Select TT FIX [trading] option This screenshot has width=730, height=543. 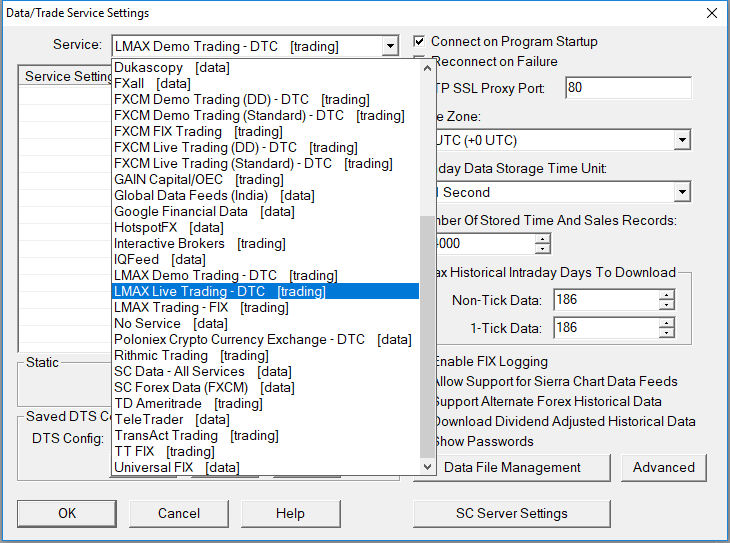click(x=265, y=451)
